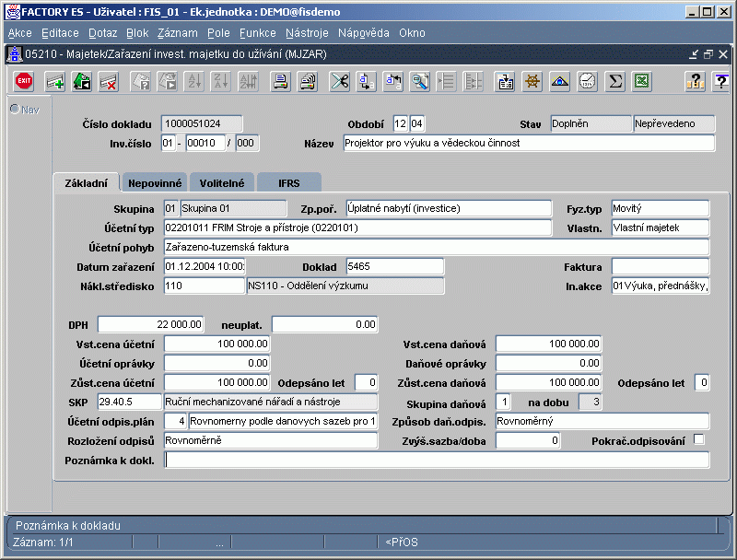This screenshot has height=560, width=737.
Task: Switch to the Volitelné tab
Action: pyautogui.click(x=222, y=183)
